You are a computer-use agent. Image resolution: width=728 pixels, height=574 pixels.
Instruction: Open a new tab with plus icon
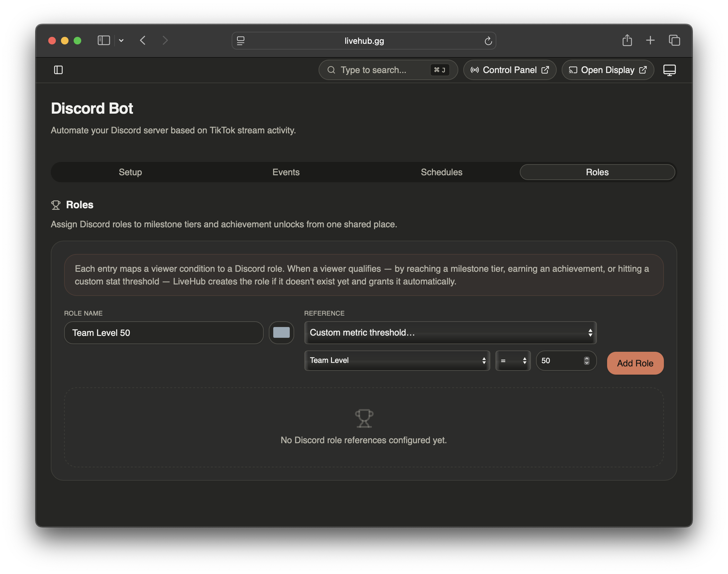(x=650, y=40)
